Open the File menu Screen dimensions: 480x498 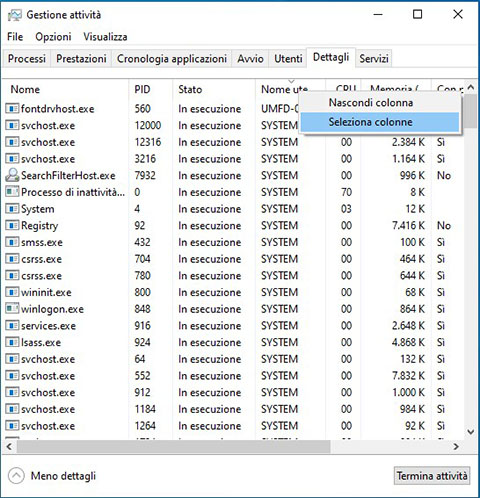15,37
